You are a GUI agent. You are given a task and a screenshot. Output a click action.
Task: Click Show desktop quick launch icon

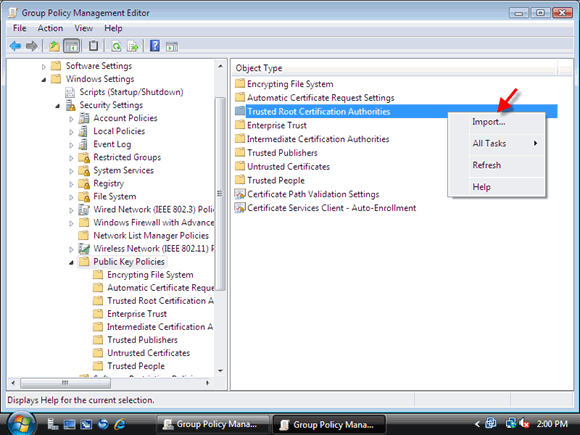pyautogui.click(x=69, y=424)
